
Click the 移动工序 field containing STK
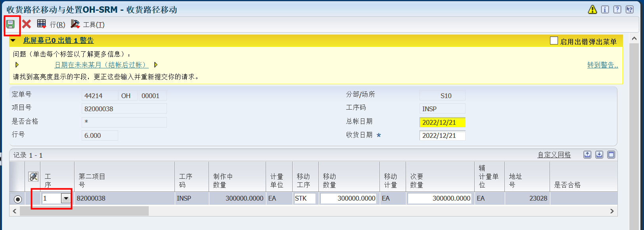tap(305, 198)
